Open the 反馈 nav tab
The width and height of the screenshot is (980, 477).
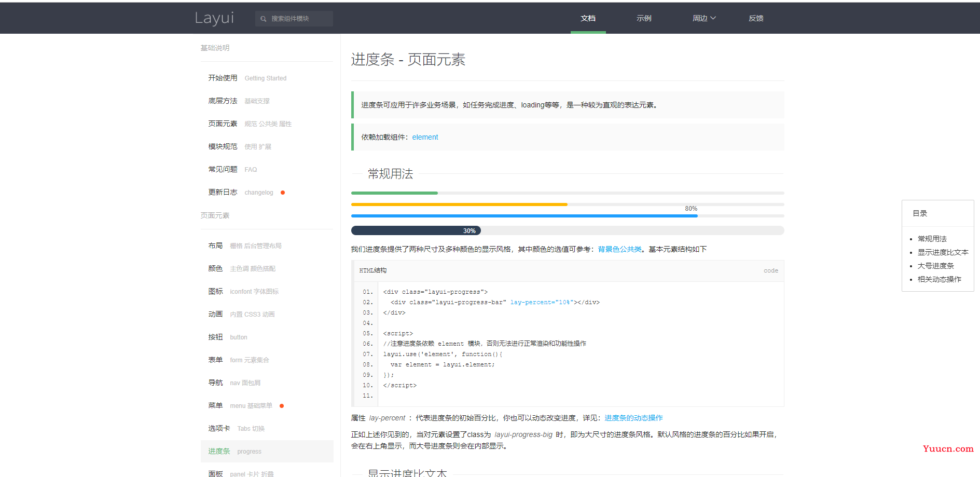tap(756, 18)
